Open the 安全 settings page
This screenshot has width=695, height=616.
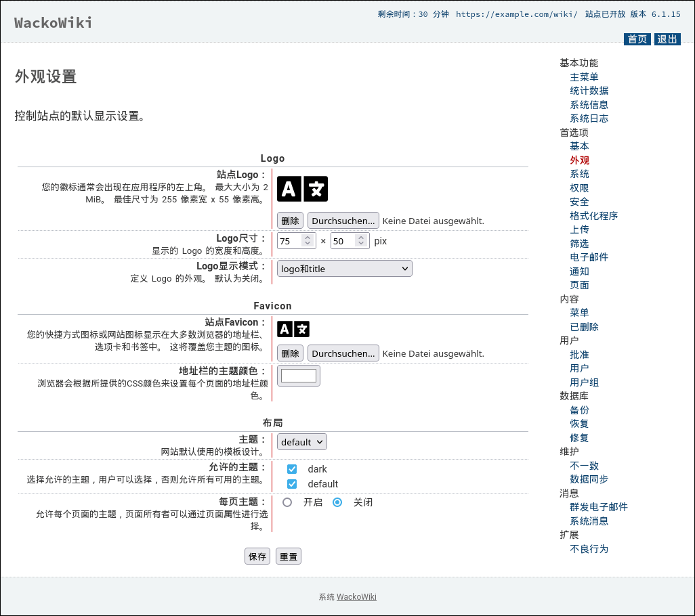click(x=579, y=202)
